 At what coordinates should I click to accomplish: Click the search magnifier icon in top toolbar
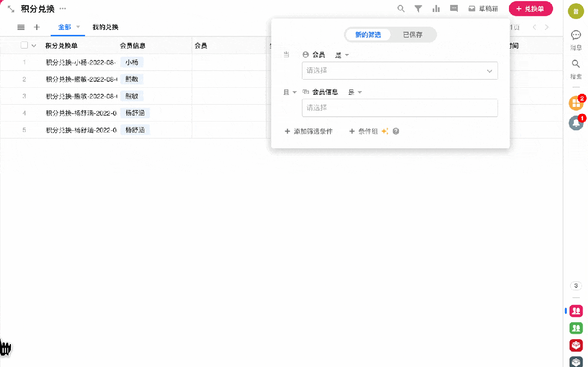[401, 9]
